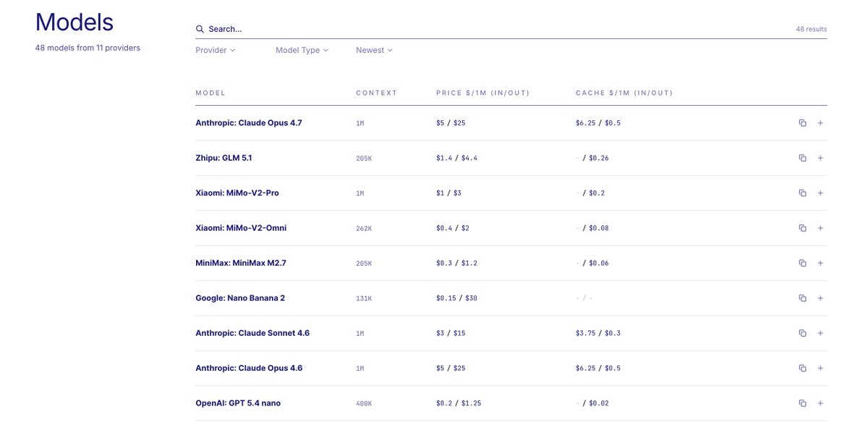Image resolution: width=868 pixels, height=425 pixels.
Task: Click the $1 / $3 price
Action: [449, 193]
